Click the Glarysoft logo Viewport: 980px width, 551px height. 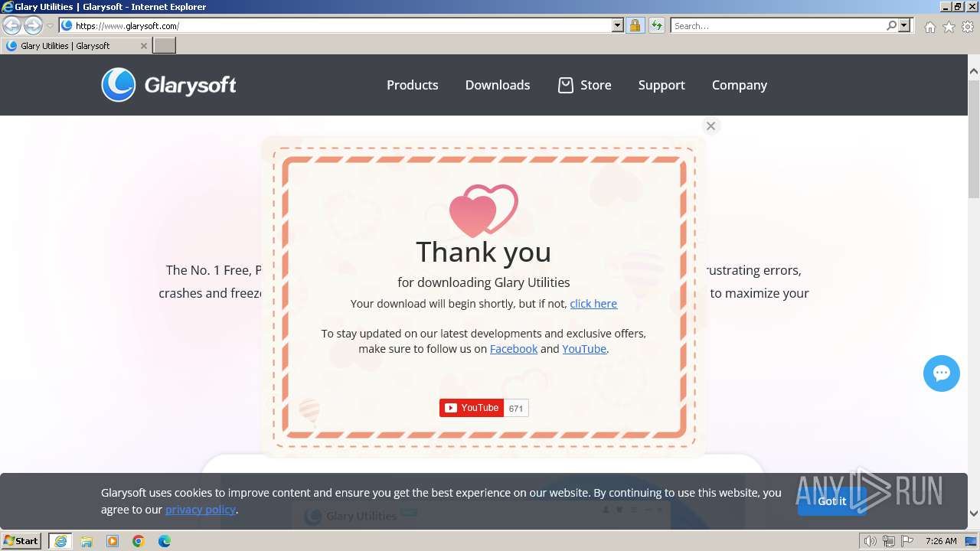(168, 85)
